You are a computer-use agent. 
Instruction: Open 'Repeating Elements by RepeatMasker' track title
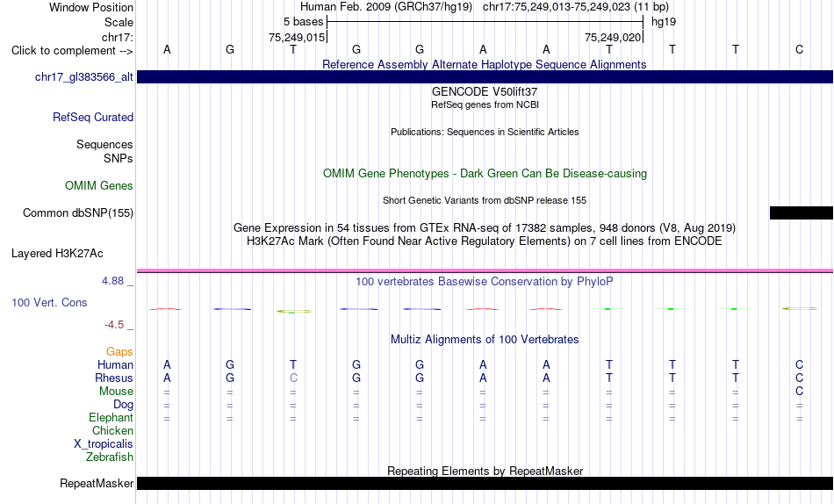(x=485, y=471)
